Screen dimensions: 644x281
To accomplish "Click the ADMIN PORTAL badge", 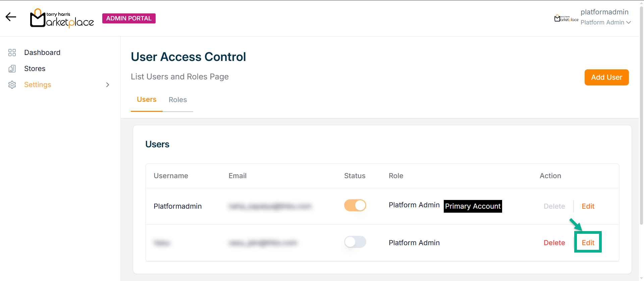I will [129, 18].
